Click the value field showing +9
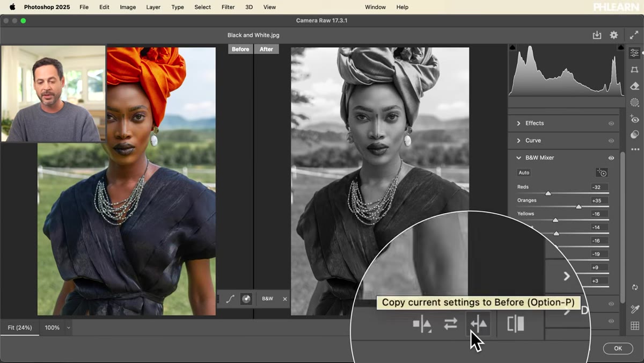644x363 pixels. pos(599,268)
